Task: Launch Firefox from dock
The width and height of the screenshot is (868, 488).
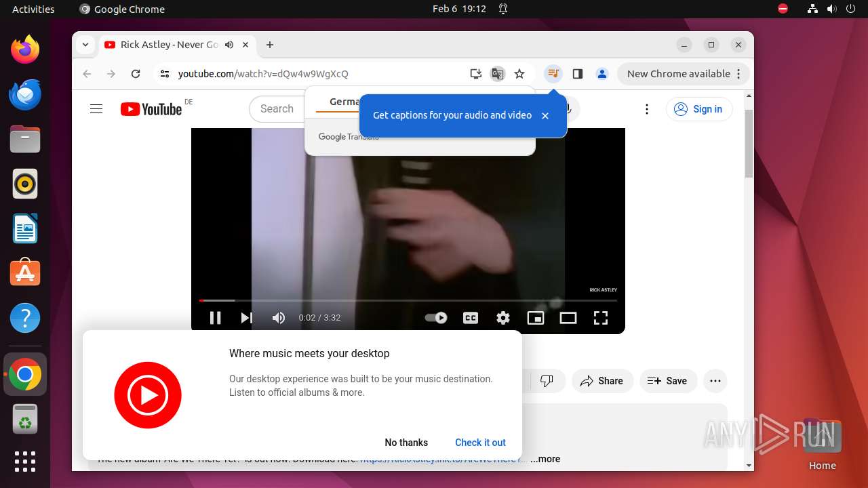Action: 25,49
